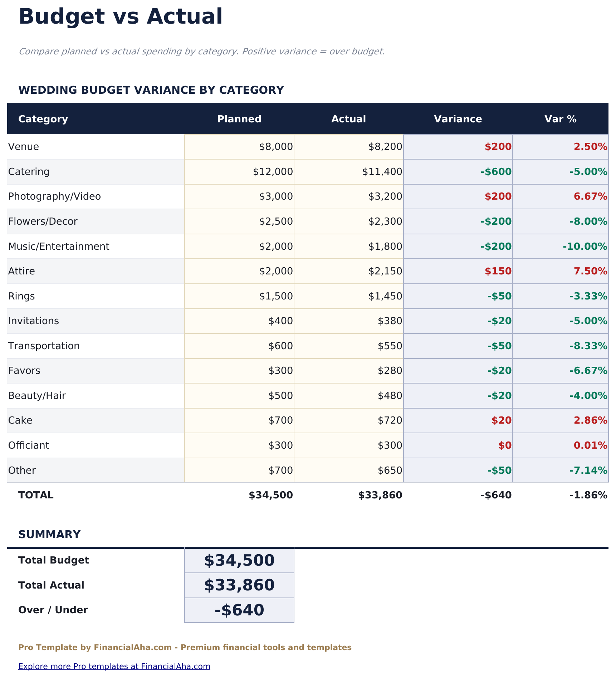Click the Rings planned $1,500 cell
Screen dimensions: 616x678
pyautogui.click(x=239, y=296)
